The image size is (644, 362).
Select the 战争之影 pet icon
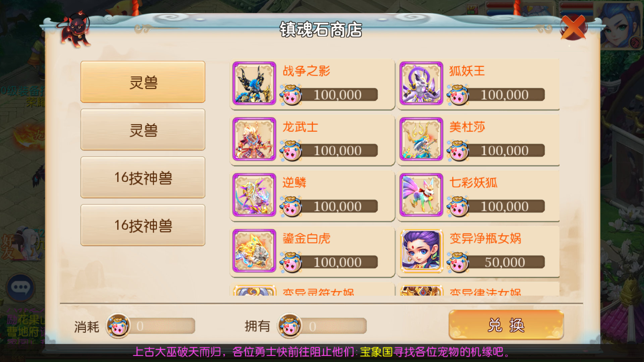(254, 83)
